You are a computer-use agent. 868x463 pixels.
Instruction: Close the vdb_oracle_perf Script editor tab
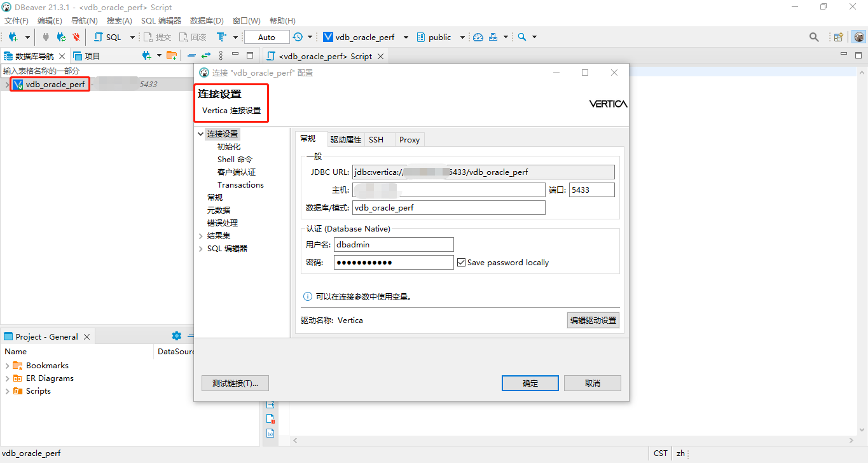(380, 56)
